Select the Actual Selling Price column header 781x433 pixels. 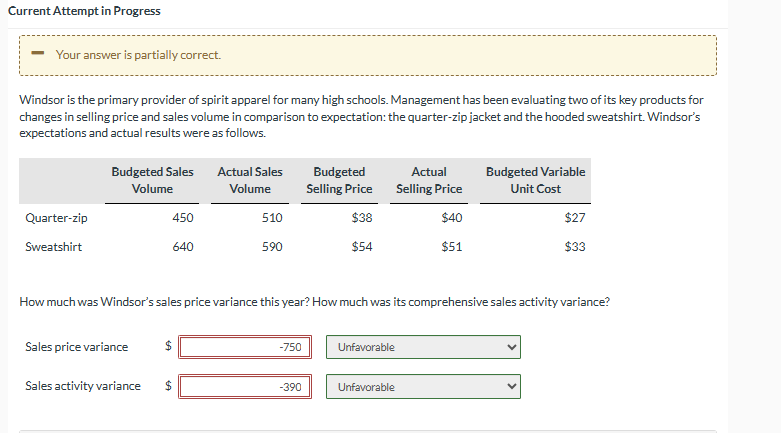point(429,180)
